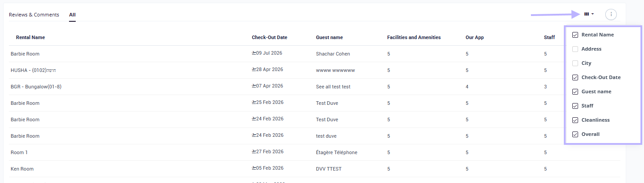Select the HUSHA - (0102) rental row
Viewport: 644px width, 183px height.
pos(314,70)
